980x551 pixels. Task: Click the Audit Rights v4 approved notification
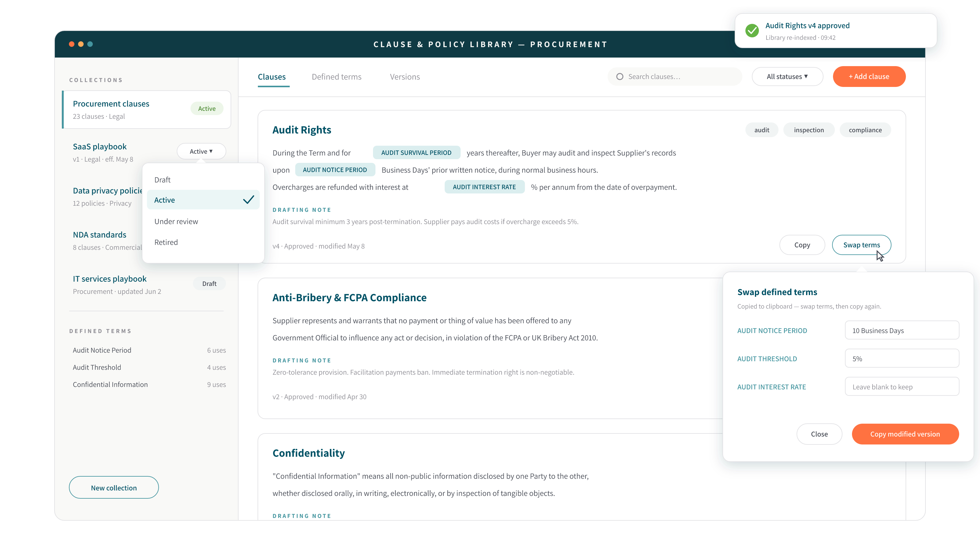coord(835,30)
